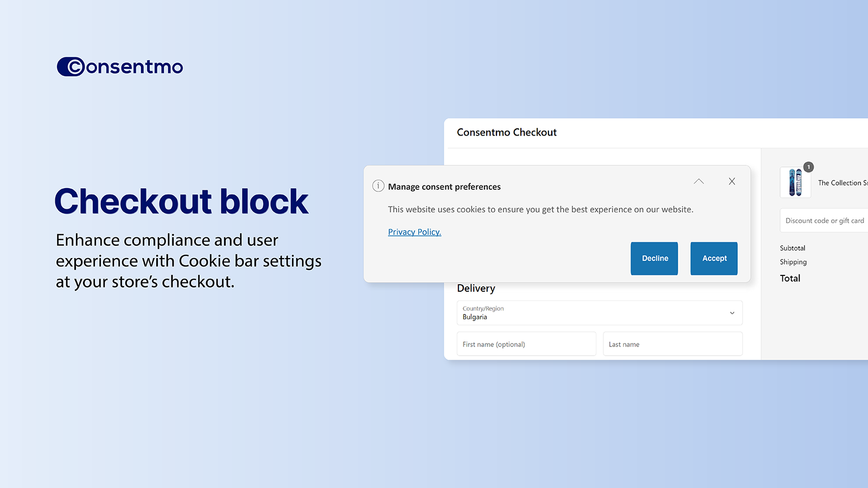Open The Collection Snowboard product thumbnail
The height and width of the screenshot is (488, 868).
(x=795, y=182)
